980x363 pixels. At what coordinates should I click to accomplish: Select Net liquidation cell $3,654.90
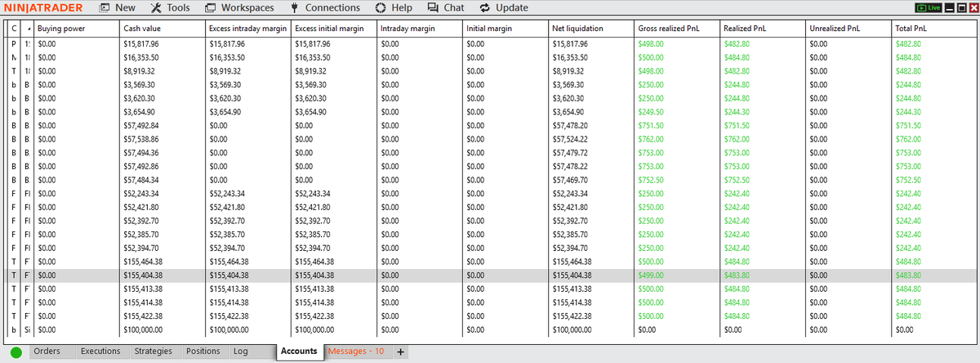(x=591, y=112)
